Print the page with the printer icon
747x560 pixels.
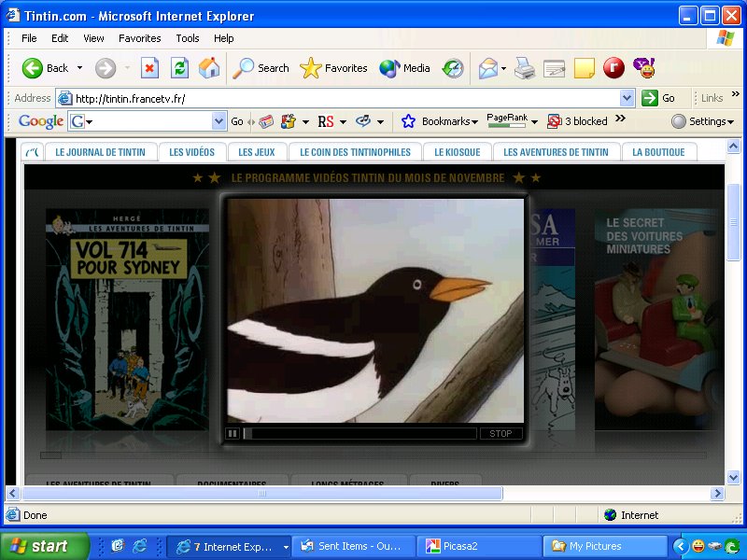click(525, 68)
